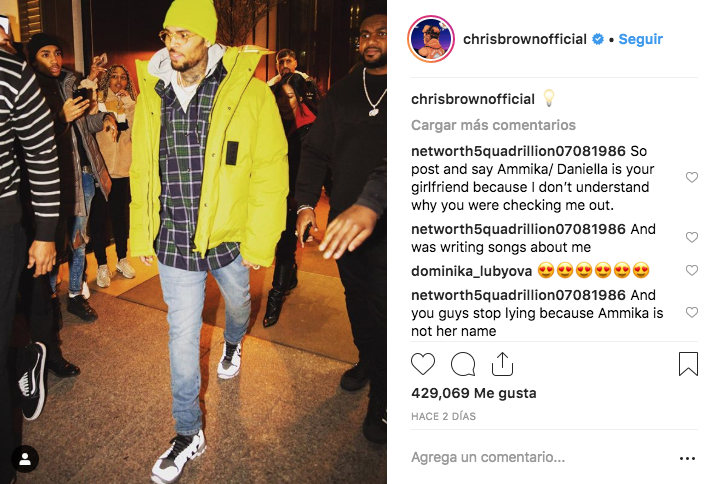This screenshot has width=722, height=484.
Task: Click the blue verified badge
Action: [x=598, y=39]
